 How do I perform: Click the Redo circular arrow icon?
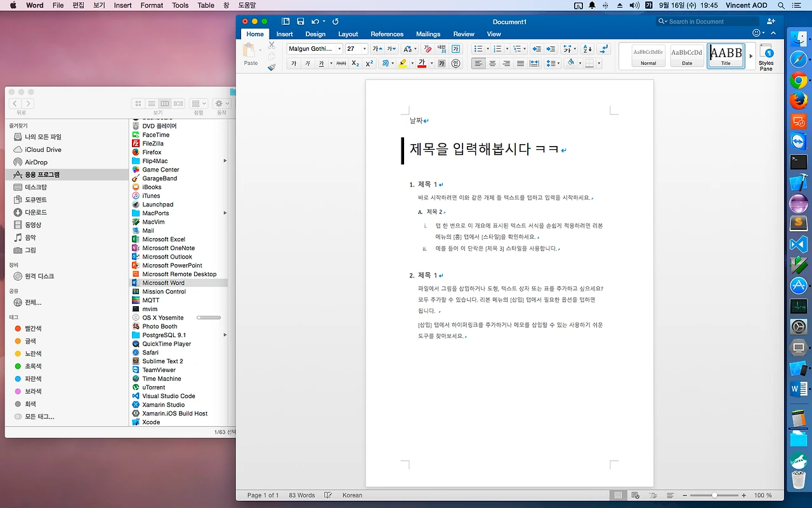pos(336,22)
